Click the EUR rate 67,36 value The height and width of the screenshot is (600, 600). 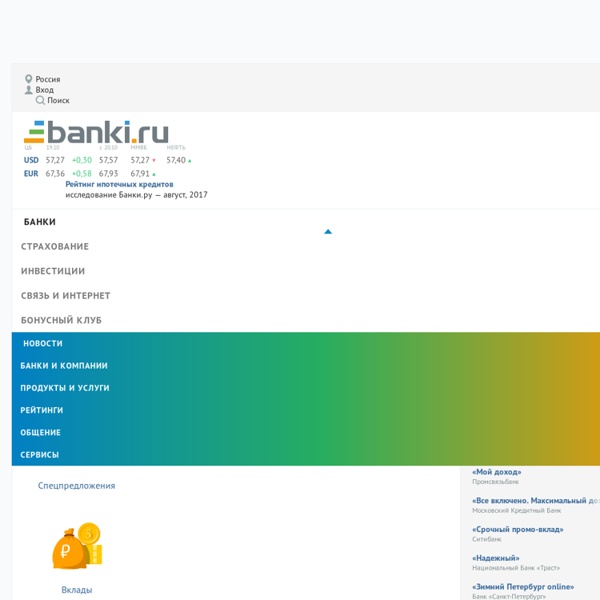55,174
